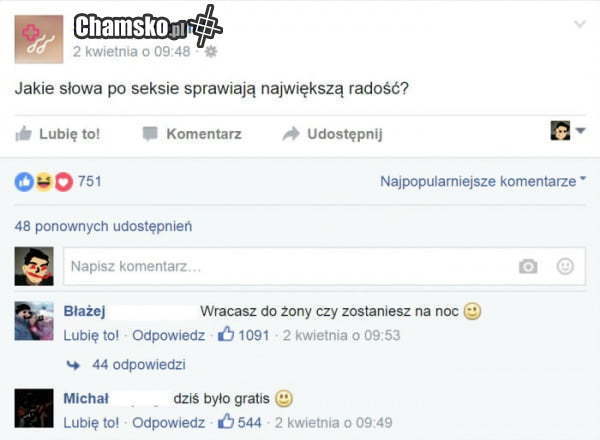Click Odpowiedz under Błażej's comment
This screenshot has width=600, height=440.
click(x=168, y=336)
